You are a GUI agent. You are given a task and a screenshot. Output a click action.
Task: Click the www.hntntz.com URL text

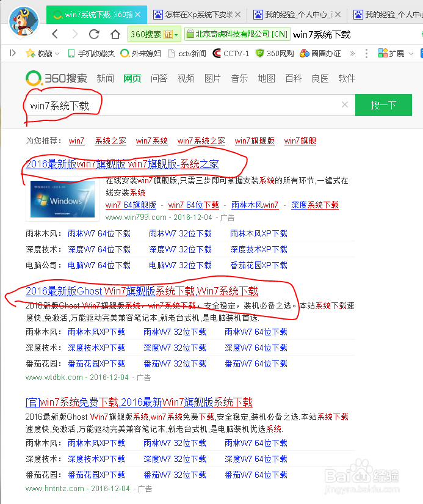point(54,489)
